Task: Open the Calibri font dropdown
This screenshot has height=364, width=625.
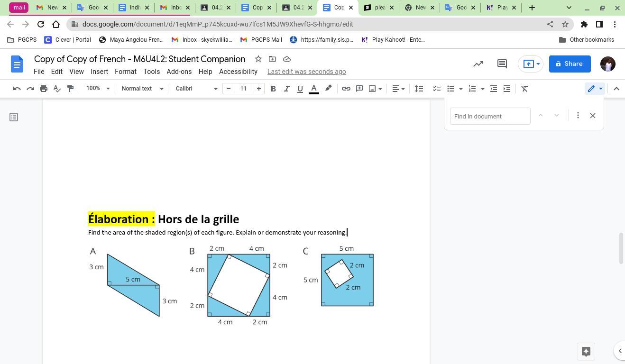Action: click(x=196, y=89)
